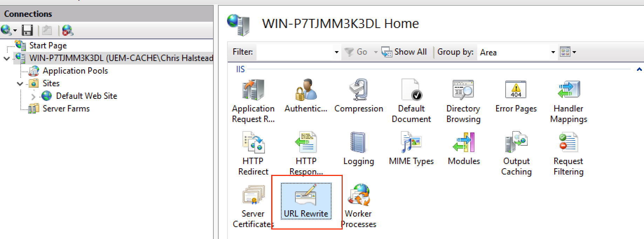The width and height of the screenshot is (644, 239).
Task: Open the MIME Types feature
Action: [411, 149]
